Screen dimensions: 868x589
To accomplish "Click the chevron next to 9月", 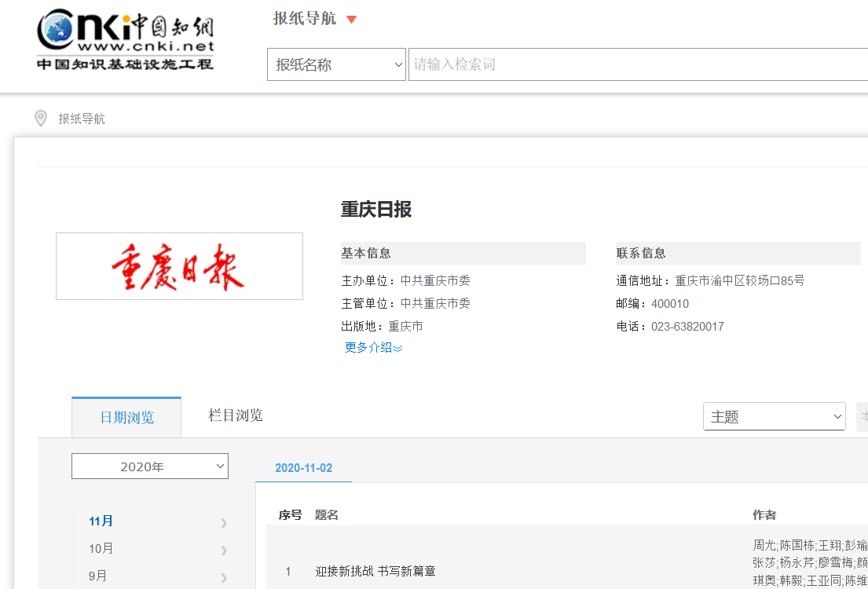I will 224,577.
